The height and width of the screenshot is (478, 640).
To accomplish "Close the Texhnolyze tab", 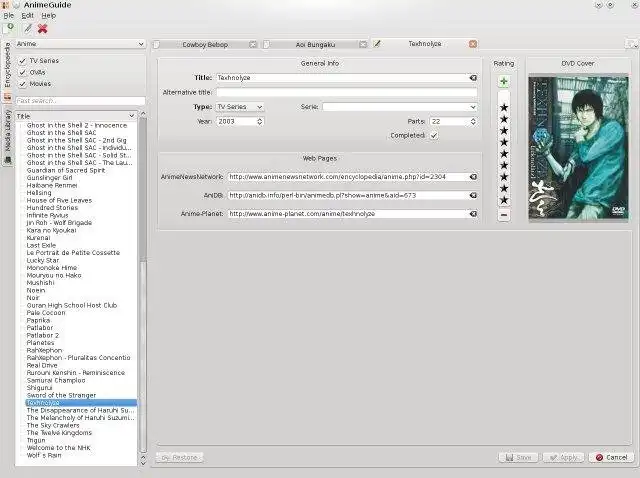I will pos(473,44).
